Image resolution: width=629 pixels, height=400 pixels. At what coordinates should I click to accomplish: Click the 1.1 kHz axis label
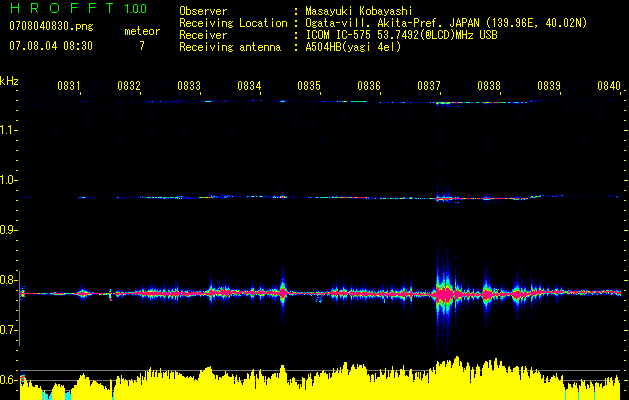point(7,130)
